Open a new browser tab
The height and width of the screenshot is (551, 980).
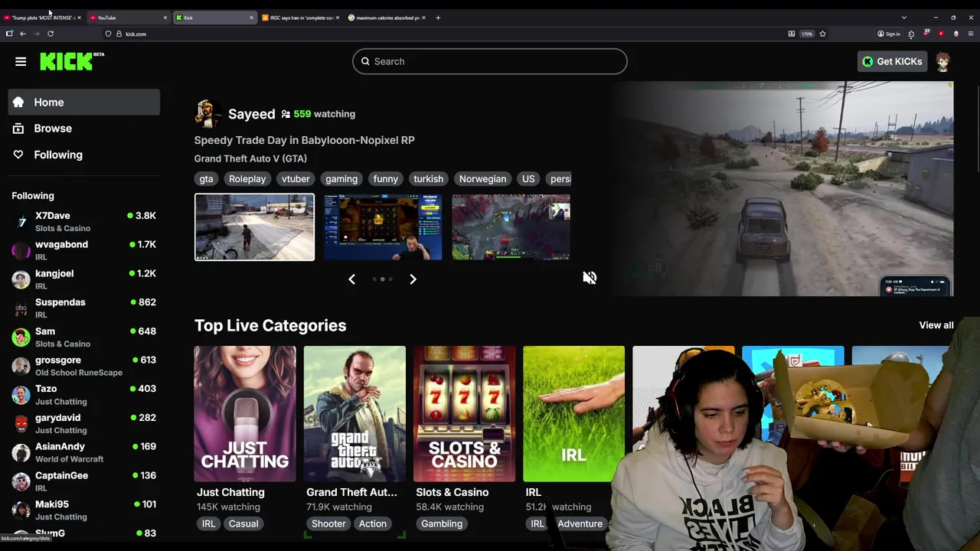(x=438, y=18)
